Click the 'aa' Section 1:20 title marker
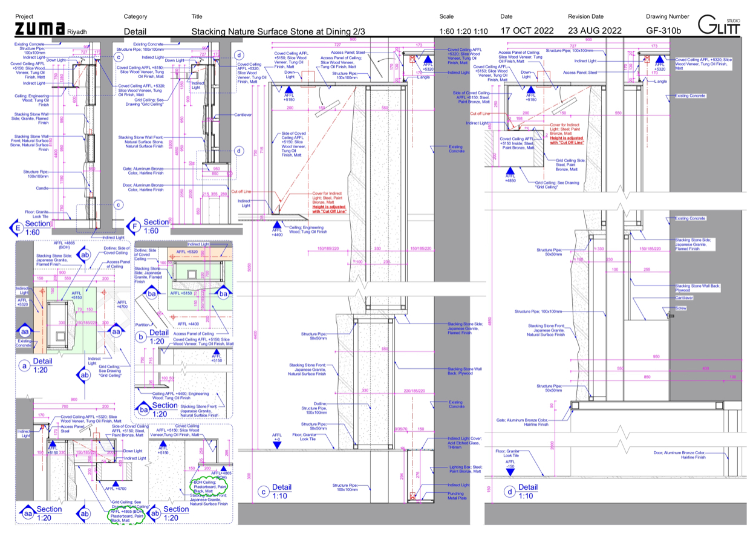The height and width of the screenshot is (534, 756). pos(27,513)
